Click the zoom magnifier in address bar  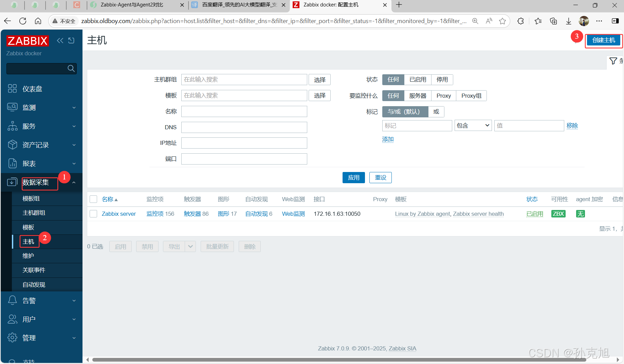pos(475,21)
